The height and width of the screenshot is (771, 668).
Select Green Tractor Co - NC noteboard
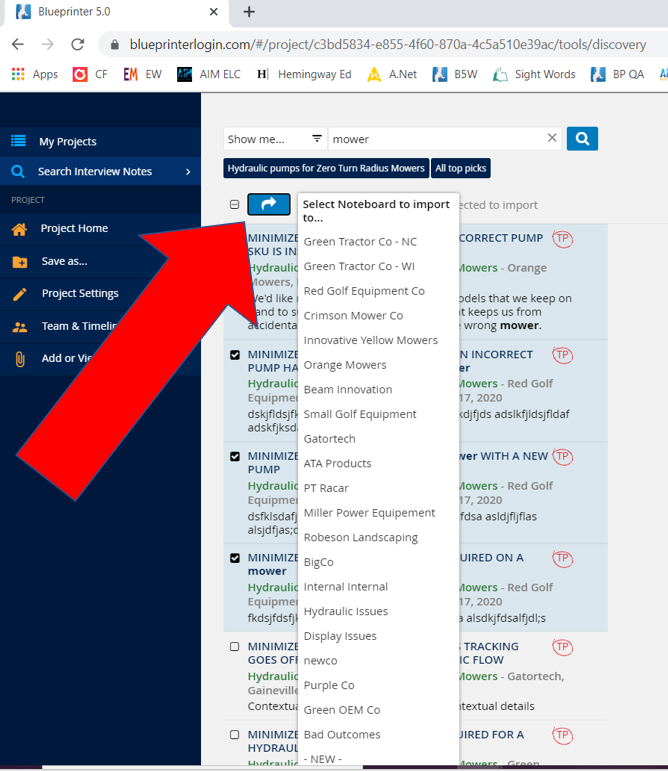tap(360, 242)
